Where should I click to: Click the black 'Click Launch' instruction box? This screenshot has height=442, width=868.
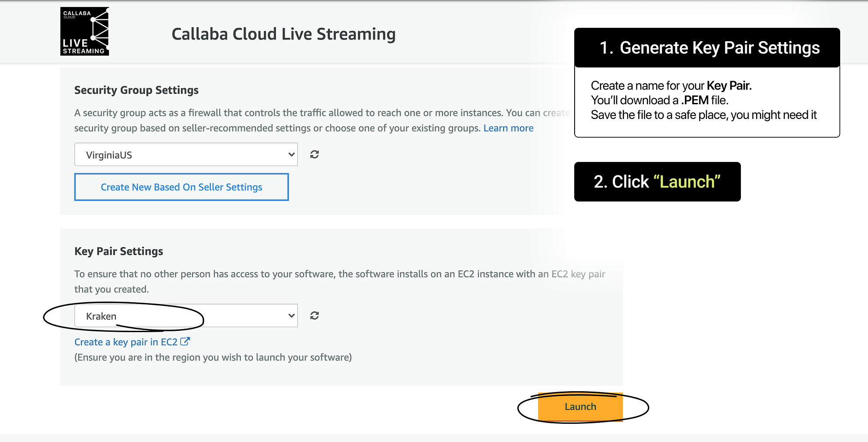pyautogui.click(x=657, y=182)
